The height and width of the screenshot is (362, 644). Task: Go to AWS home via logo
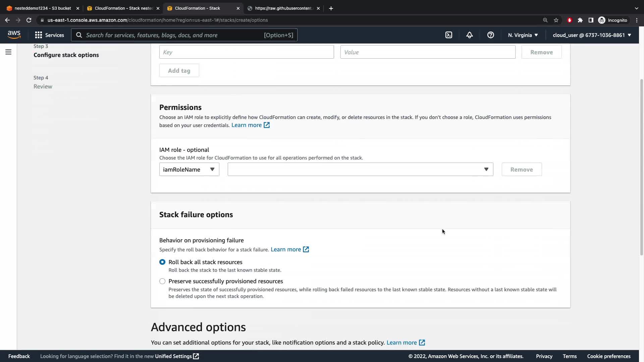[14, 35]
